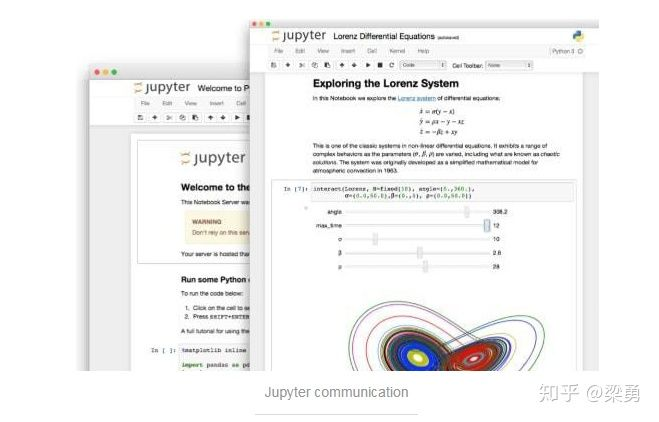Copy cell icon in the Welcome notebook toolbar
Screen dimensions: 659x422
point(182,118)
